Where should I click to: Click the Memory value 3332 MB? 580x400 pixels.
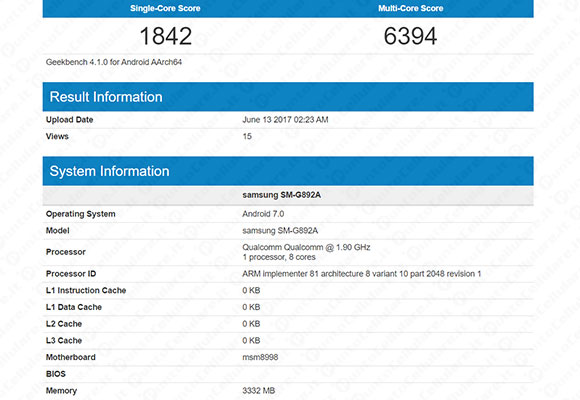pos(259,391)
